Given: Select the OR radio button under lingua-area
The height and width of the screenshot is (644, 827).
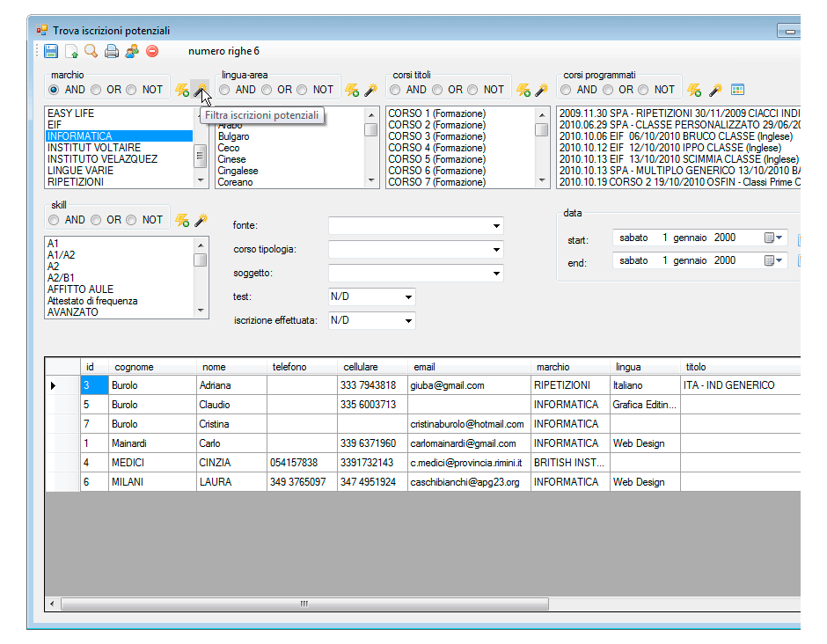Looking at the screenshot, I should 267,91.
